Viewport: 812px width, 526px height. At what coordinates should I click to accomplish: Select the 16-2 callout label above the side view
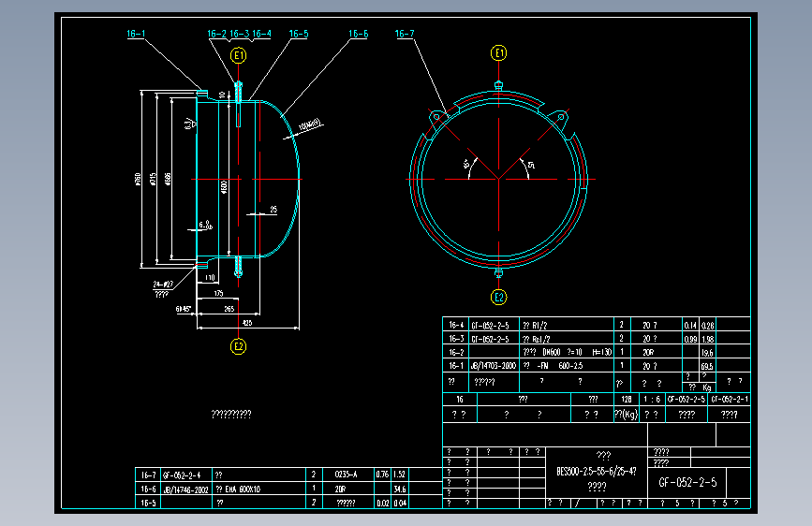click(x=217, y=35)
